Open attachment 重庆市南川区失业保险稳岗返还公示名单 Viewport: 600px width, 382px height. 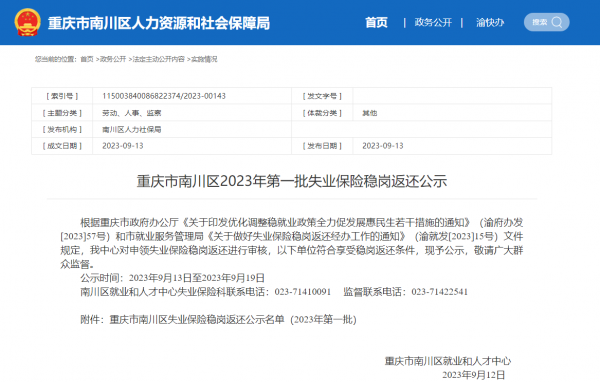(233, 319)
